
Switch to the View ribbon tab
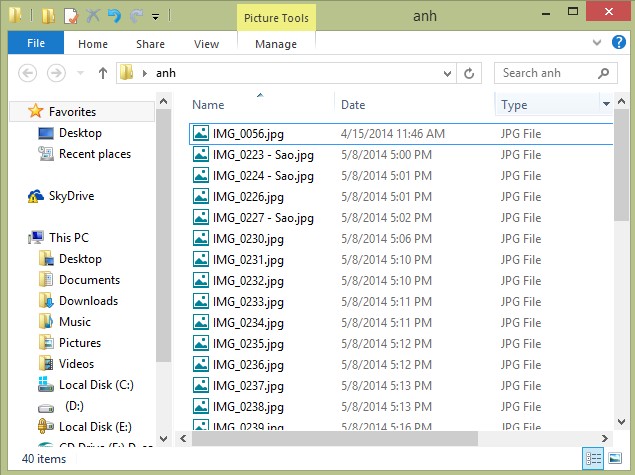[x=206, y=44]
